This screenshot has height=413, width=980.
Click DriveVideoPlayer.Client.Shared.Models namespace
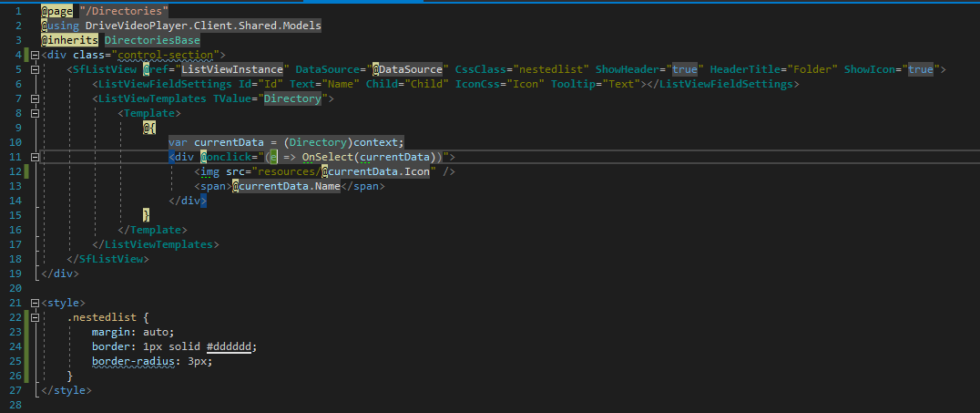203,26
